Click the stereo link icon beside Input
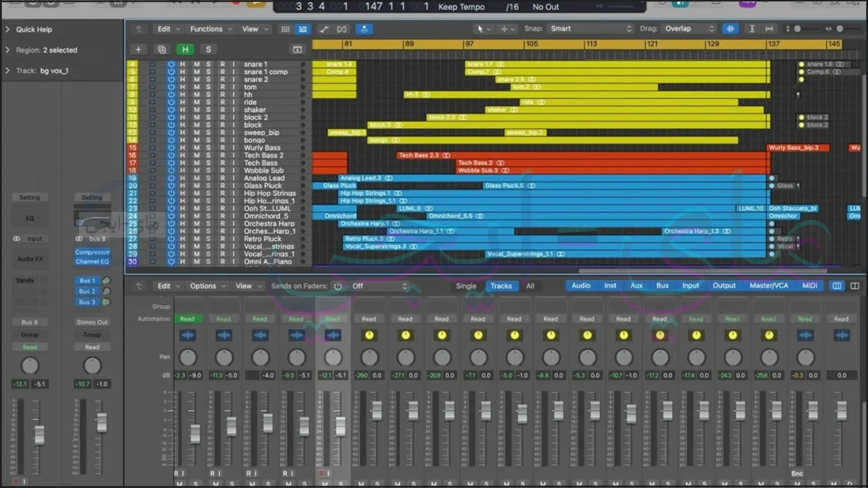The height and width of the screenshot is (488, 868). [17, 239]
